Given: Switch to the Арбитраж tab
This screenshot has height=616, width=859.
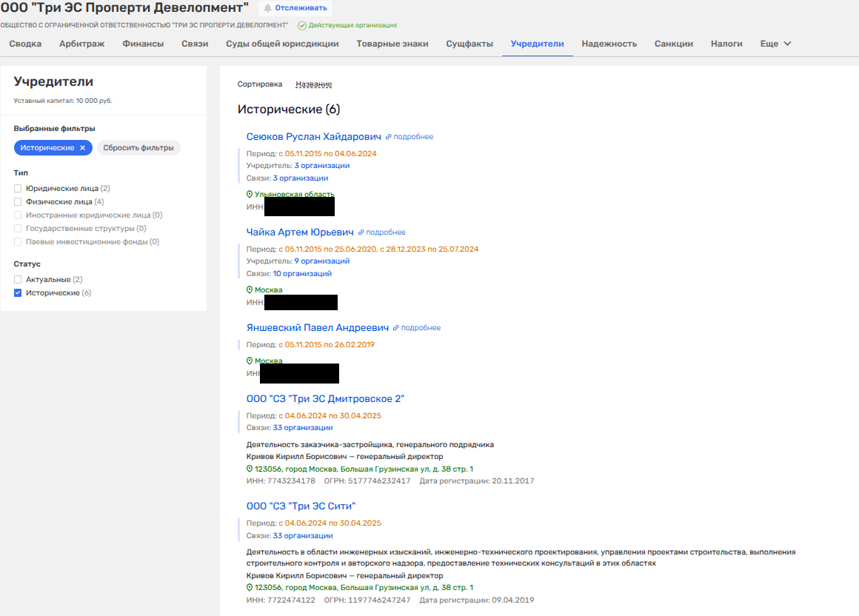Looking at the screenshot, I should (x=81, y=44).
